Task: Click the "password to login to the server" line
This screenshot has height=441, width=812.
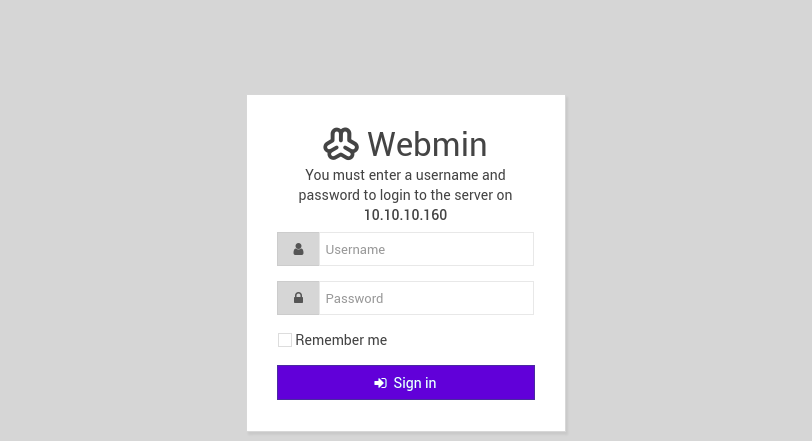Action: (405, 195)
